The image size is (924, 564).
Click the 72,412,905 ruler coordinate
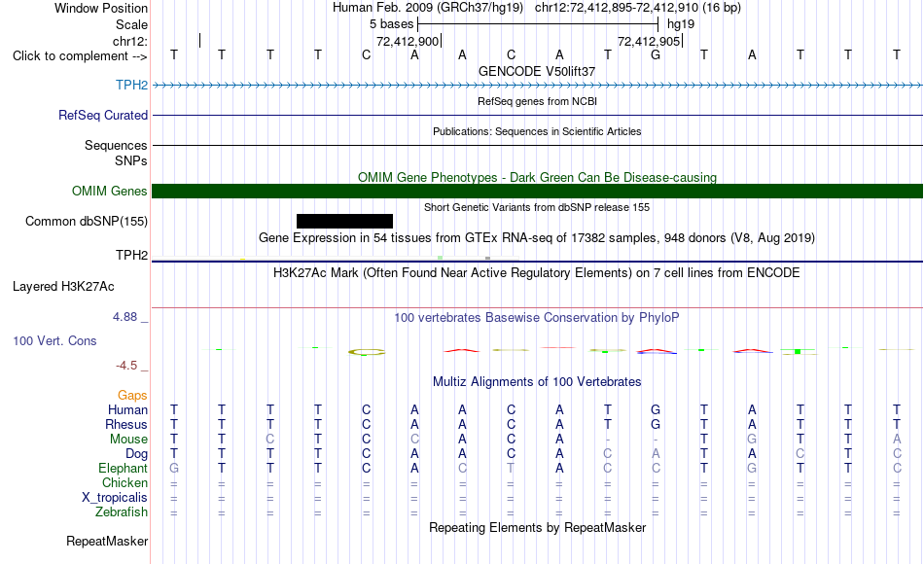click(x=649, y=41)
